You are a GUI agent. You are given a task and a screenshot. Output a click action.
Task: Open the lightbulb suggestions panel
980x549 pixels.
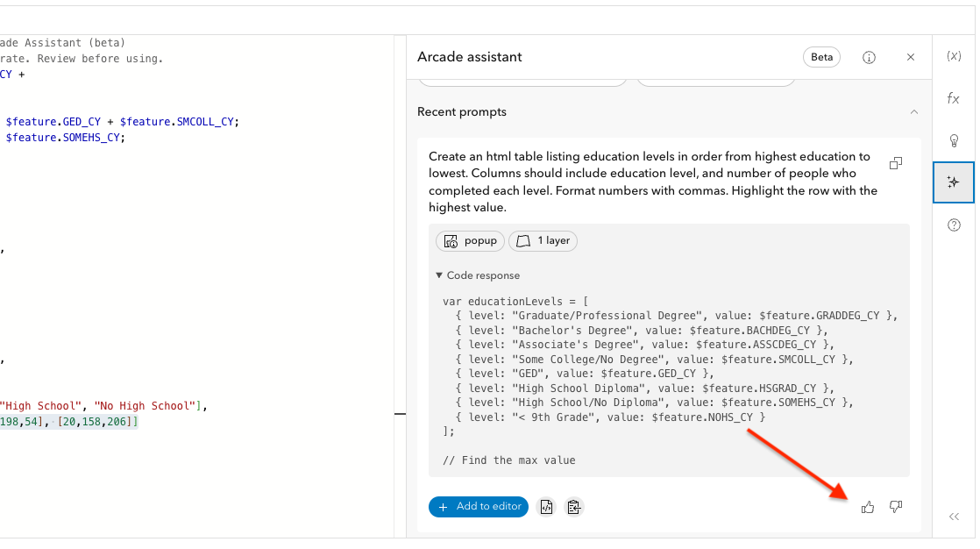click(954, 140)
